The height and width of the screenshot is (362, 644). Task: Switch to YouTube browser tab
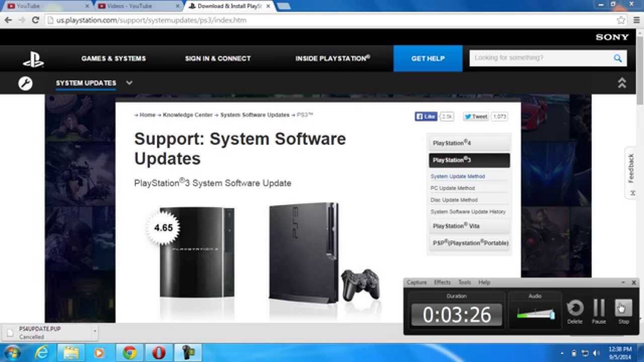pyautogui.click(x=46, y=6)
